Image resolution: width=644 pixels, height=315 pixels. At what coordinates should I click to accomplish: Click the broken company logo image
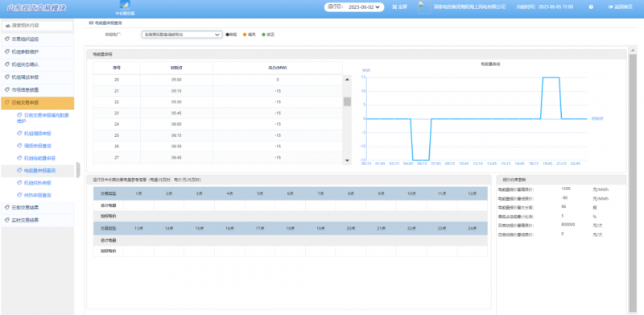[x=424, y=7]
